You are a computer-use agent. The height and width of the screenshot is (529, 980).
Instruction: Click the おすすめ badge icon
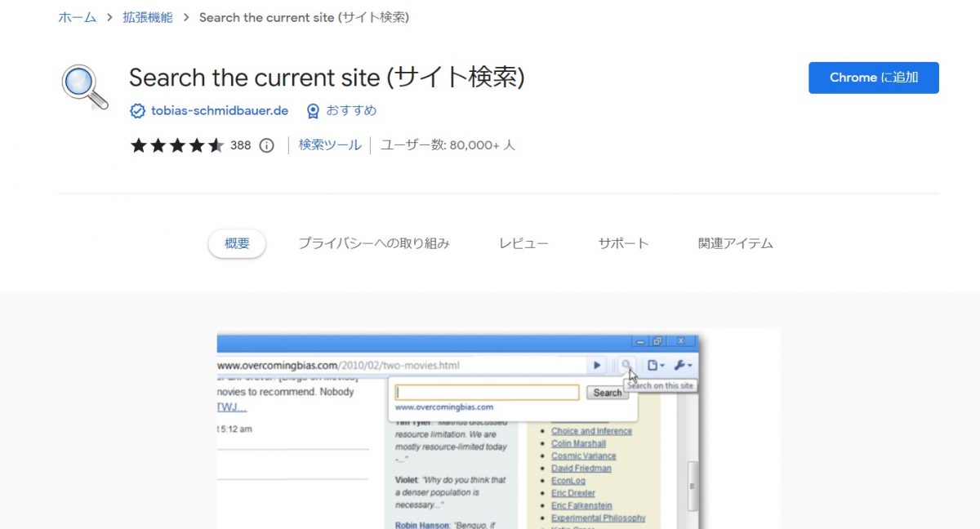pyautogui.click(x=313, y=110)
